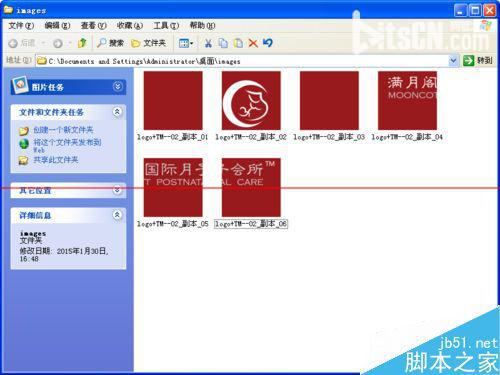This screenshot has width=500, height=375.
Task: Expand the Other Places (其它位置) panel
Action: 117,190
